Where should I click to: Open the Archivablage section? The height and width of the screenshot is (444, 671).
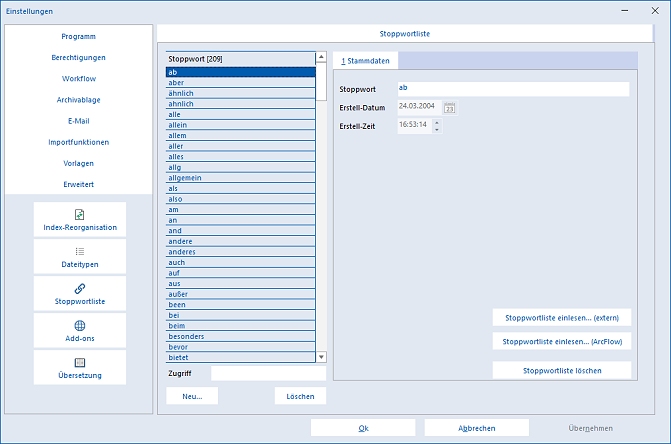(x=79, y=100)
